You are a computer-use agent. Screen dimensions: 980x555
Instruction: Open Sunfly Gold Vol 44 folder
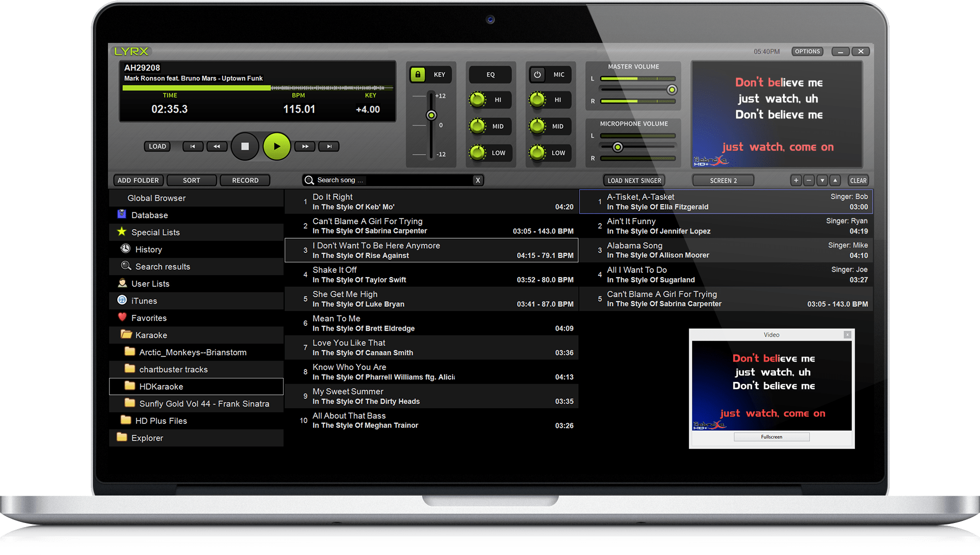196,404
